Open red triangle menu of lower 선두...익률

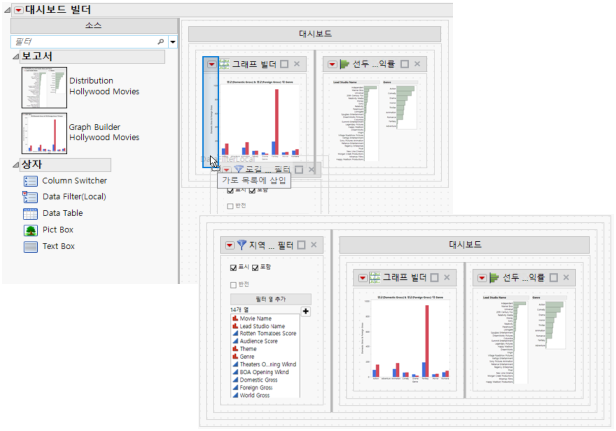(482, 278)
